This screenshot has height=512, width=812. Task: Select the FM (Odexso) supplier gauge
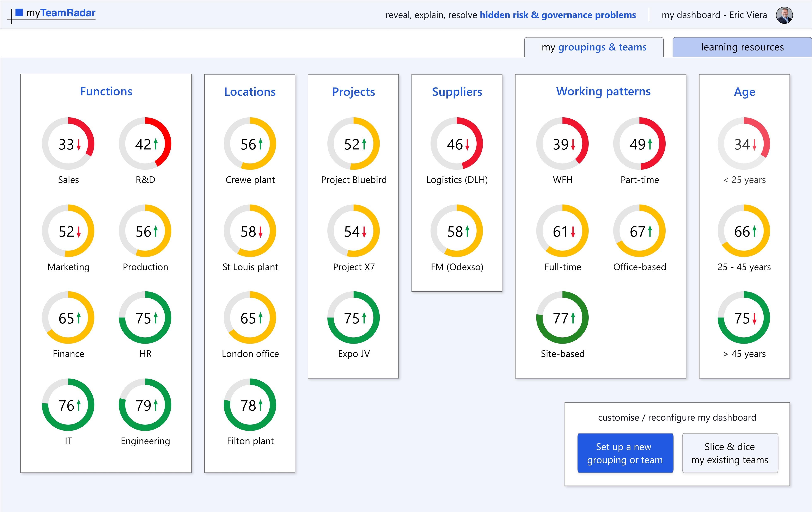click(x=457, y=231)
